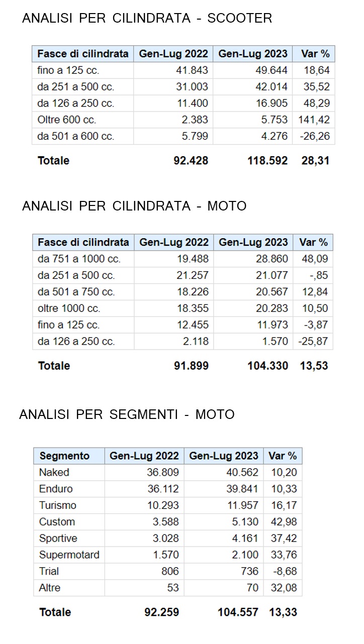
Task: Select moto cilindrata total 104.330
Action: (268, 366)
